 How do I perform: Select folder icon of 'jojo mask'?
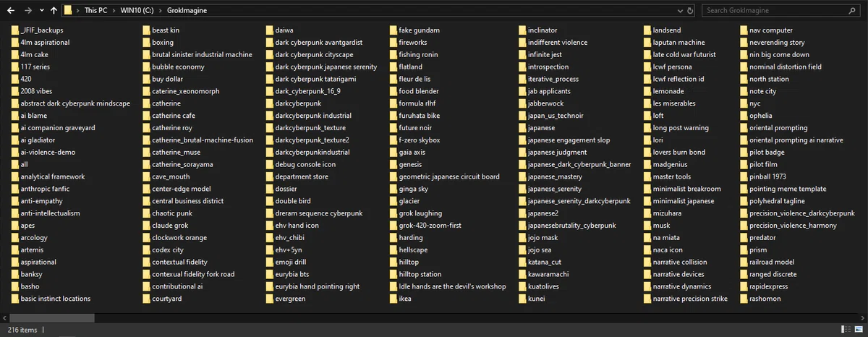[x=522, y=237]
